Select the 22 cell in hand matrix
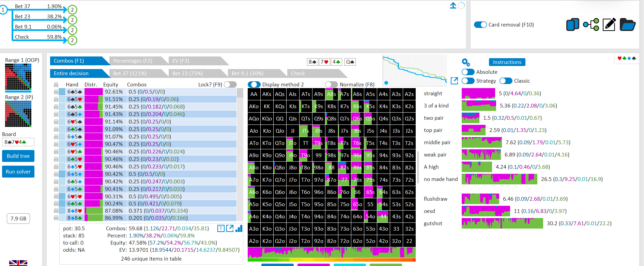 (x=409, y=241)
